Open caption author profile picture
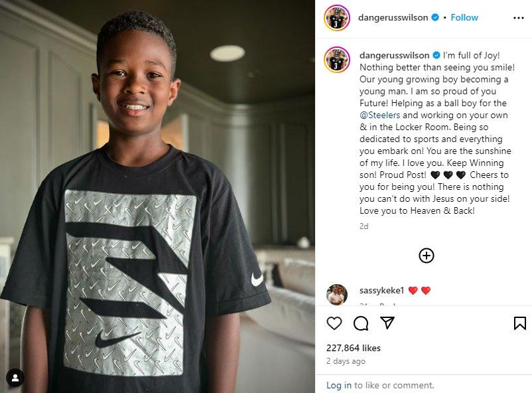This screenshot has height=393, width=532. click(x=336, y=60)
